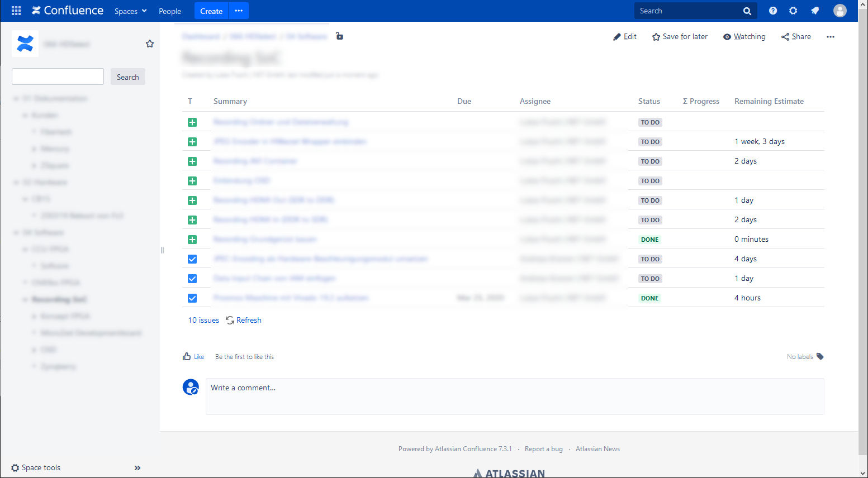Toggle Watching for this page
868x478 pixels.
click(744, 36)
